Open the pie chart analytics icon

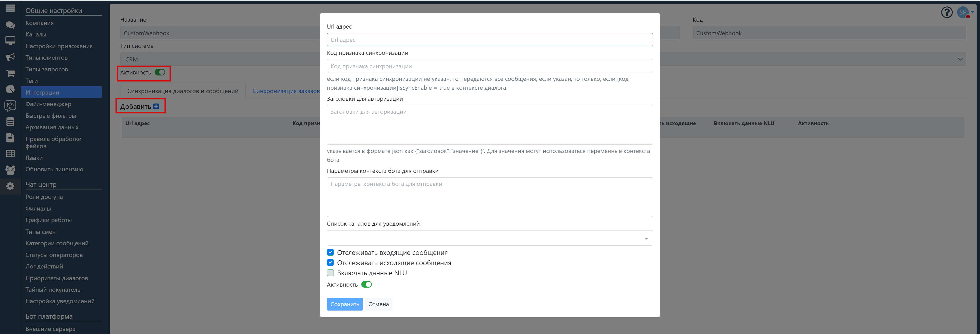point(10,89)
